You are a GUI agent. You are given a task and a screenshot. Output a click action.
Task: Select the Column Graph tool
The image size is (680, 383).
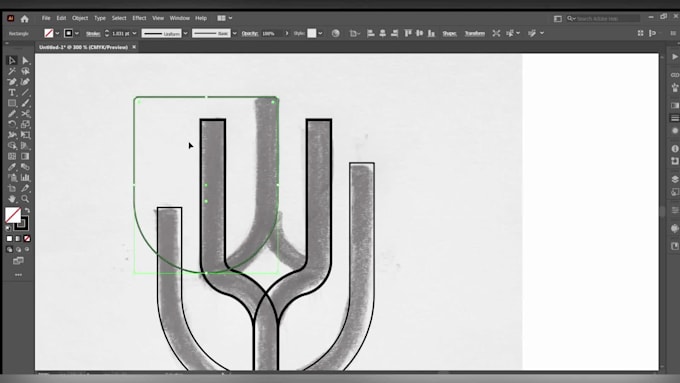(25, 177)
